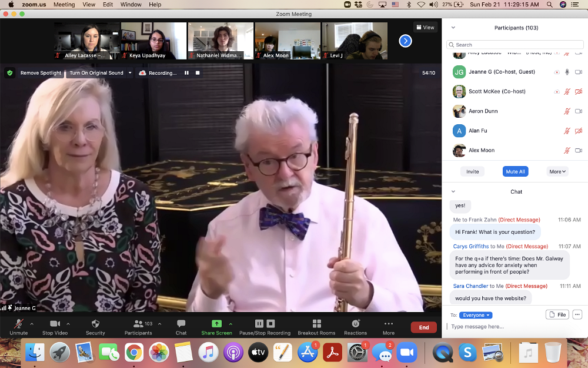
Task: Open the Edit menu in menu bar
Action: click(108, 5)
